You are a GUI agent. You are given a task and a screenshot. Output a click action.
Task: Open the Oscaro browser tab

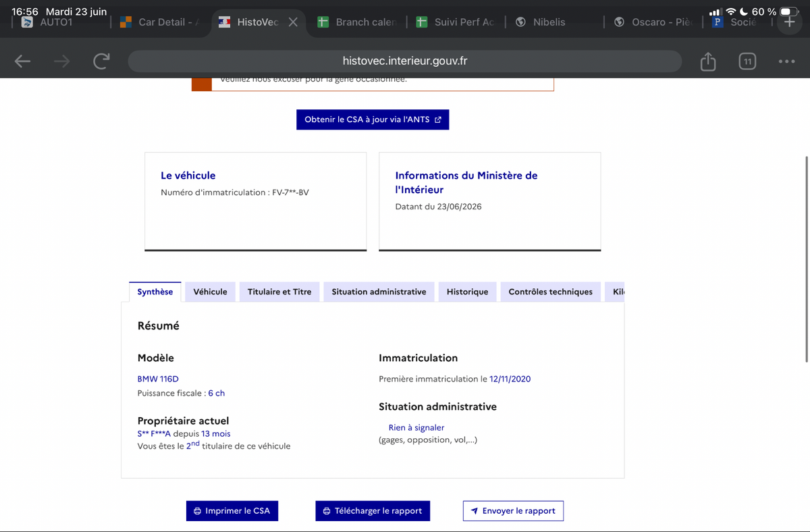pos(653,22)
